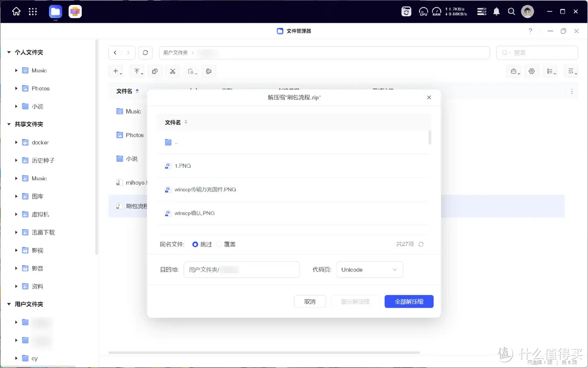
Task: Expand the docker folder tree node
Action: click(x=16, y=142)
